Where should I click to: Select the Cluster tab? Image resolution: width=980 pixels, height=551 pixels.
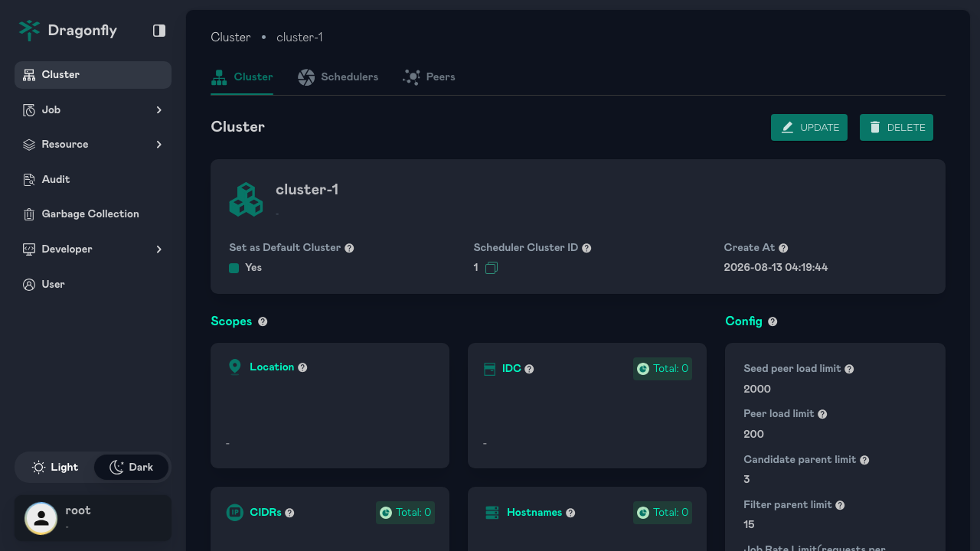242,77
